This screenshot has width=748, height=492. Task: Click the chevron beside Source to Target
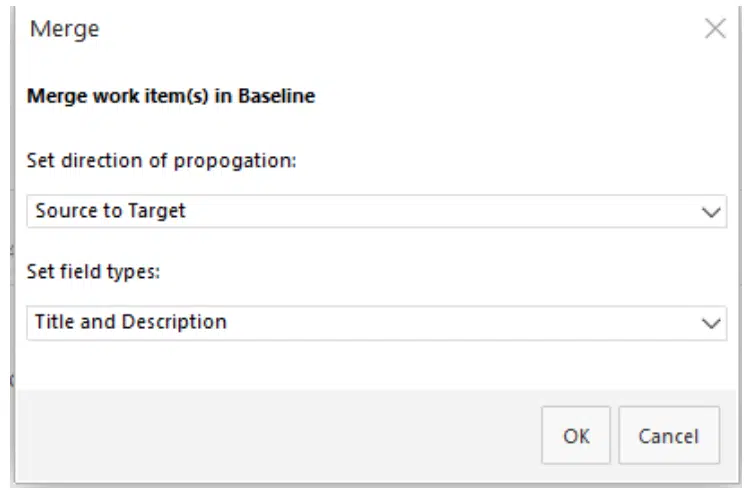711,212
